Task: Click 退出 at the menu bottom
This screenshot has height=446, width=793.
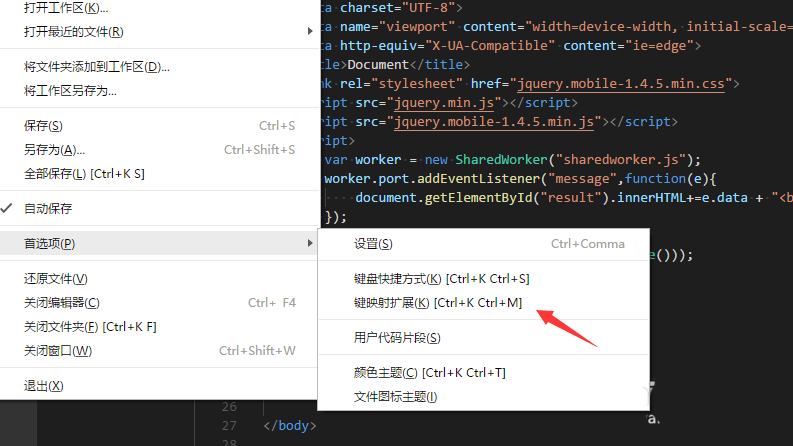Action: [x=160, y=386]
